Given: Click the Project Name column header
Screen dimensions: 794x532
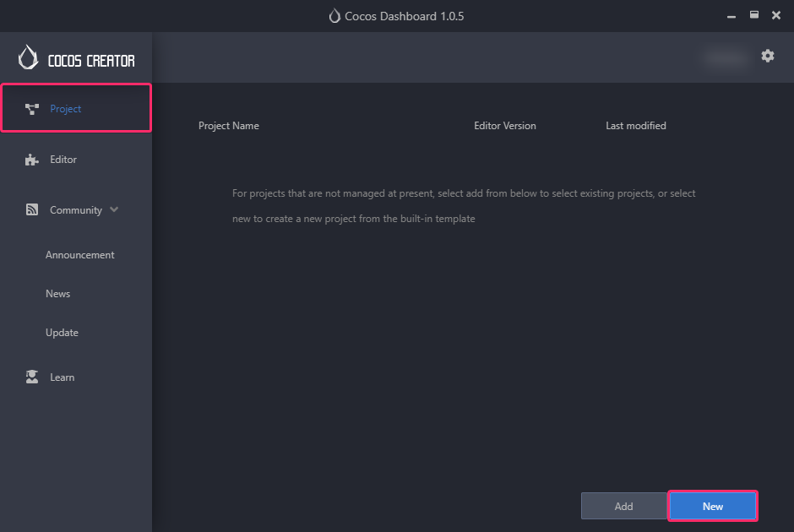Looking at the screenshot, I should [x=228, y=126].
